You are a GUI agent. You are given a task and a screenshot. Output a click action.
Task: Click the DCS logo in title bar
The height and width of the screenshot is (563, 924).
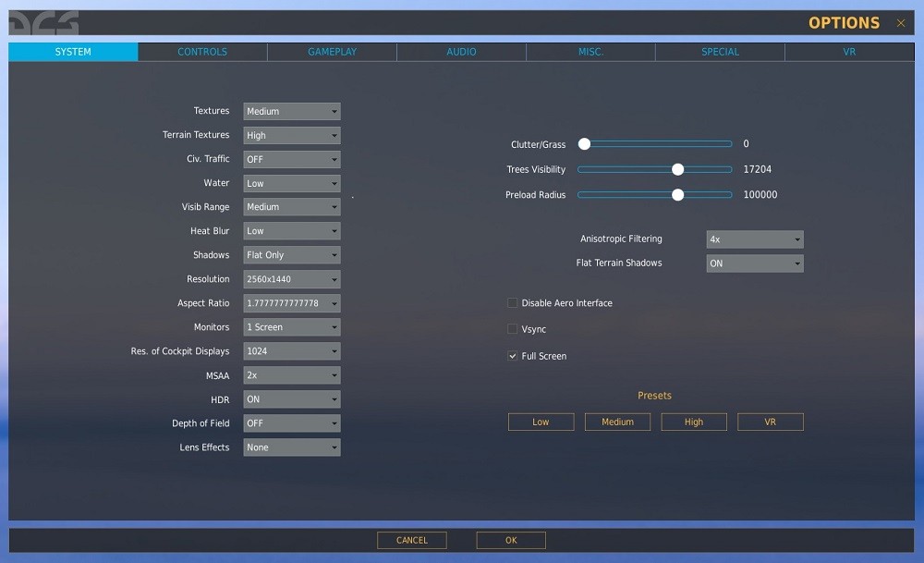click(x=43, y=24)
